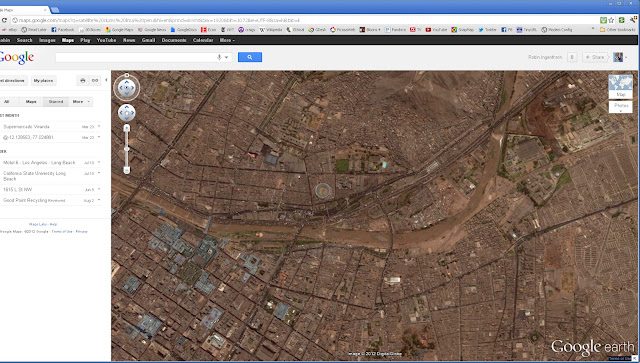
Task: Open the Facebook bookmark
Action: pyautogui.click(x=62, y=30)
